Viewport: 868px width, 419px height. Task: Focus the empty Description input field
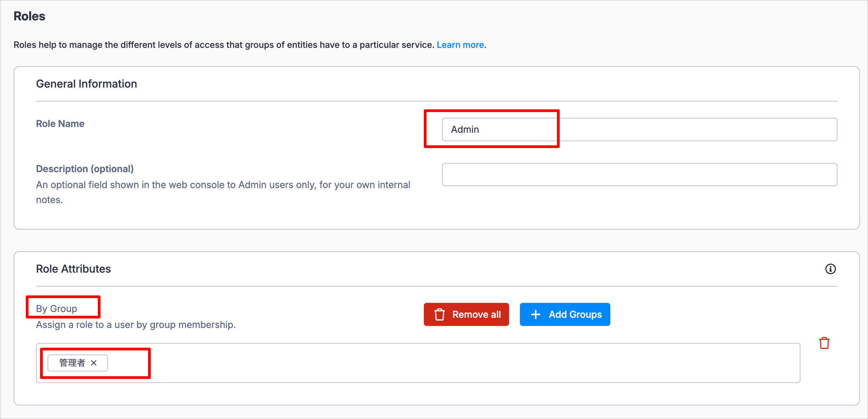[639, 175]
